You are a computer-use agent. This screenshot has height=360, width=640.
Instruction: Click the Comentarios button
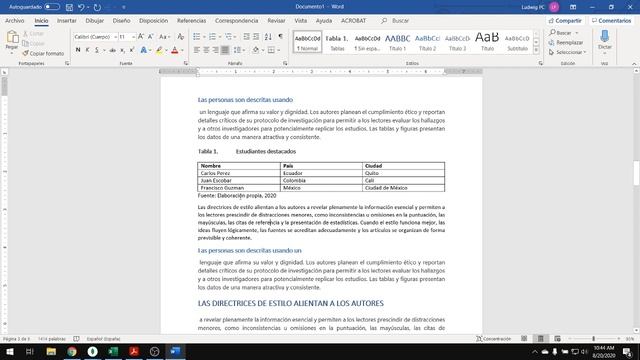[611, 20]
